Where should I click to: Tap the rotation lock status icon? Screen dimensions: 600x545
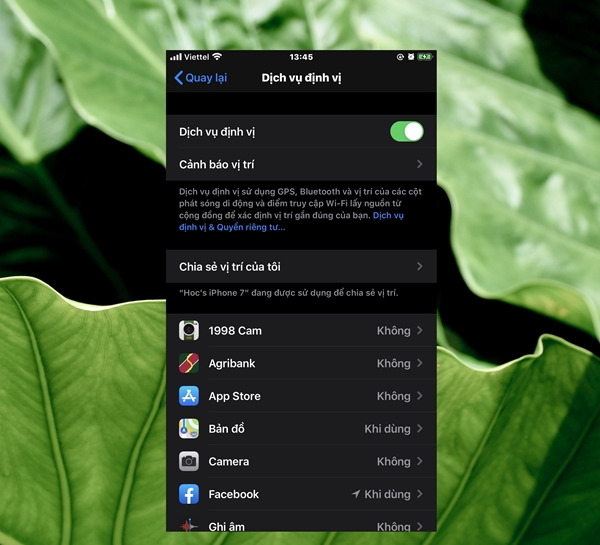[400, 57]
